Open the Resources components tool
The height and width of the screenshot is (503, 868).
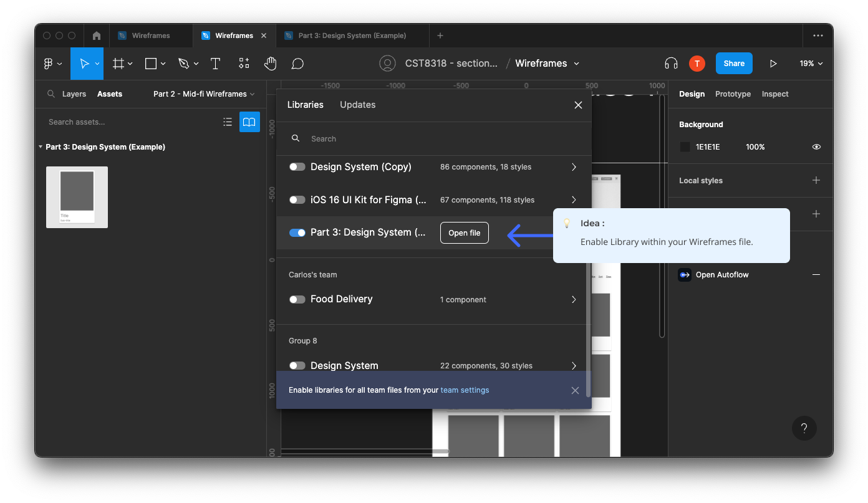[244, 64]
